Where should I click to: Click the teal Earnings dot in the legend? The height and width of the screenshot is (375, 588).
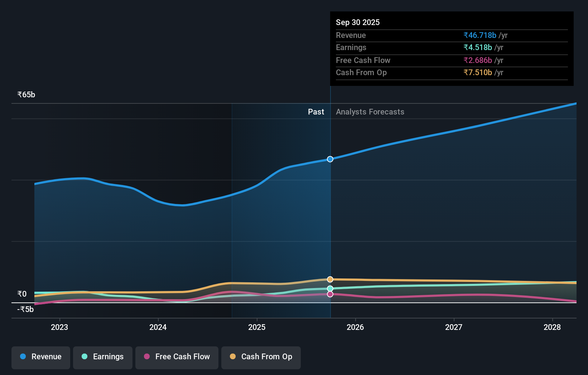coord(84,356)
